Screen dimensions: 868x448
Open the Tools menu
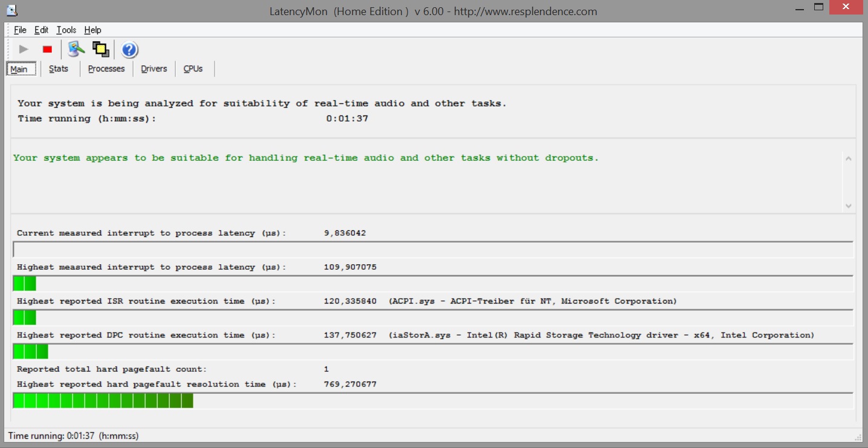click(66, 30)
